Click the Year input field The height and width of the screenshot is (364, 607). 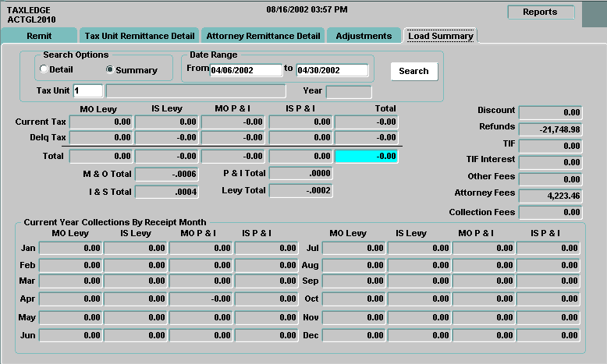tap(348, 92)
